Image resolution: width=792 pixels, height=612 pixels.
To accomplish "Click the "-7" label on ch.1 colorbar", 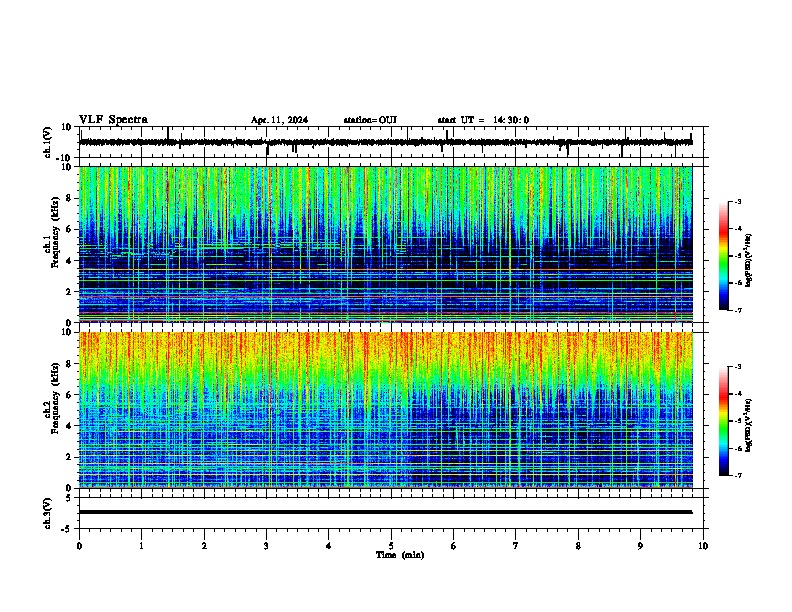I will point(737,310).
